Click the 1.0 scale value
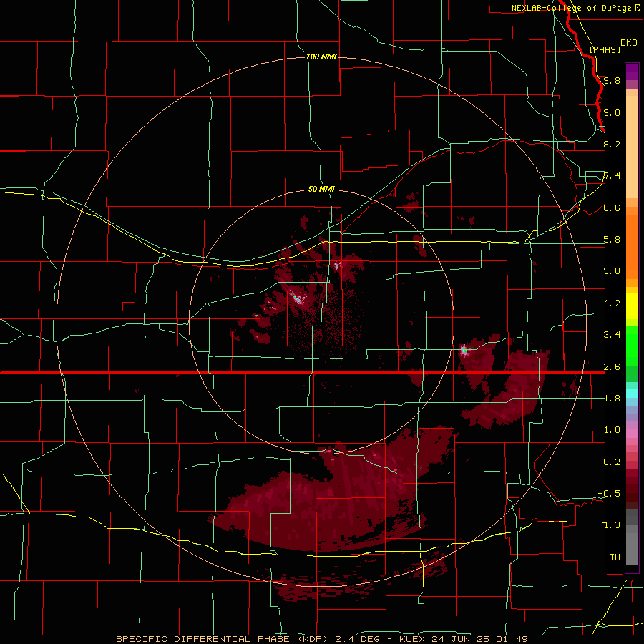Viewport: 644px width, 644px height. pos(612,430)
